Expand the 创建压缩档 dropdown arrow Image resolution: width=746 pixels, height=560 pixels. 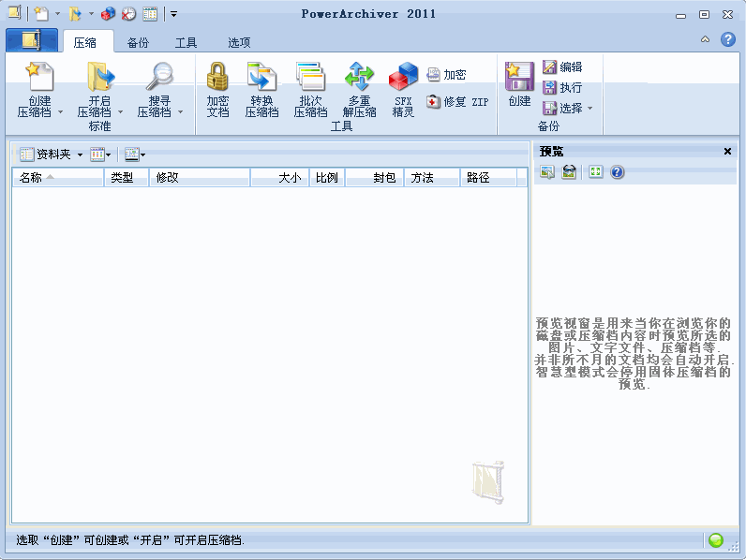point(60,112)
